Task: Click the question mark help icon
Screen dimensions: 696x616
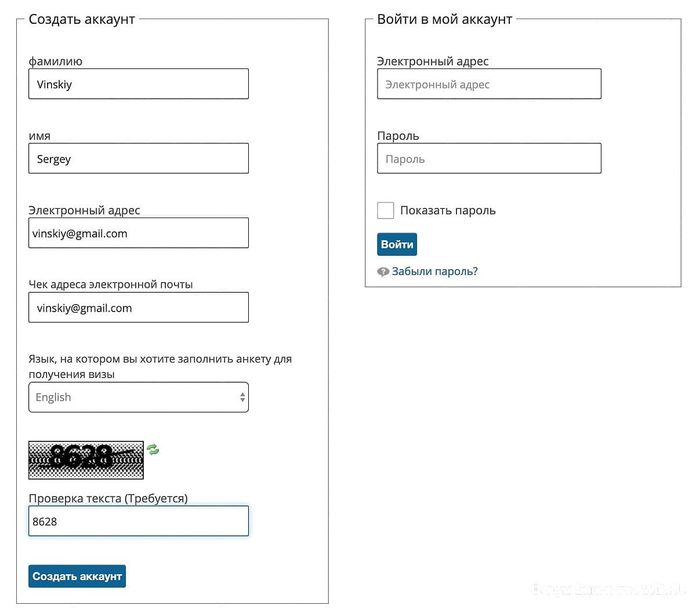Action: pyautogui.click(x=383, y=272)
